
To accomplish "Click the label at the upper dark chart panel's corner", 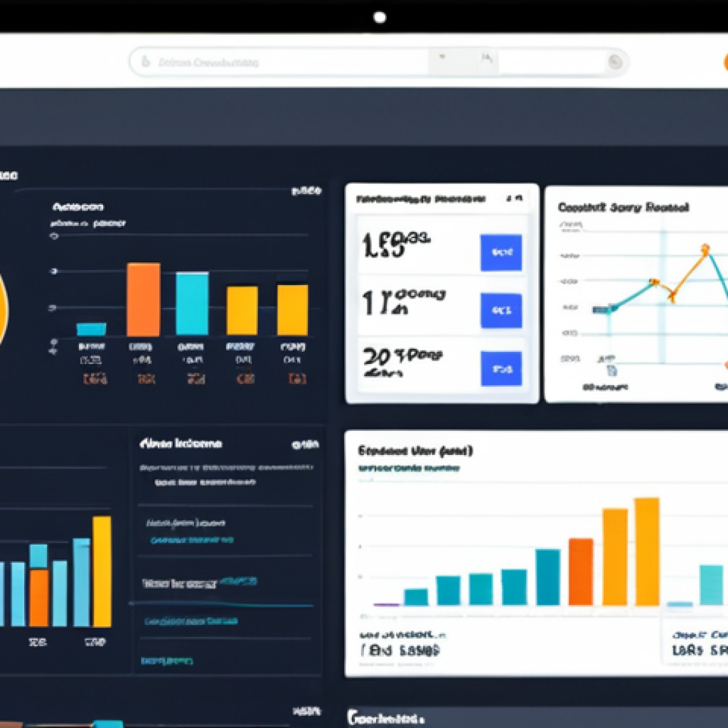I will (306, 191).
